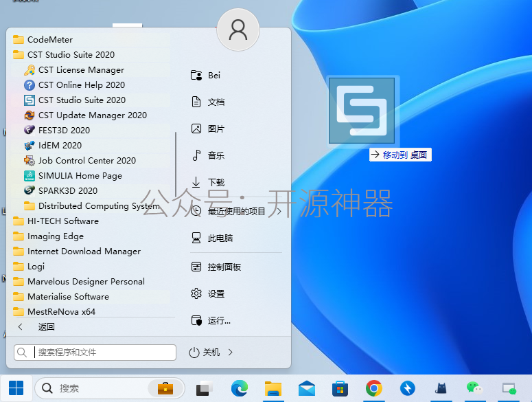This screenshot has width=532, height=402.
Task: Open the 图片 pictures icon
Action: (x=196, y=129)
